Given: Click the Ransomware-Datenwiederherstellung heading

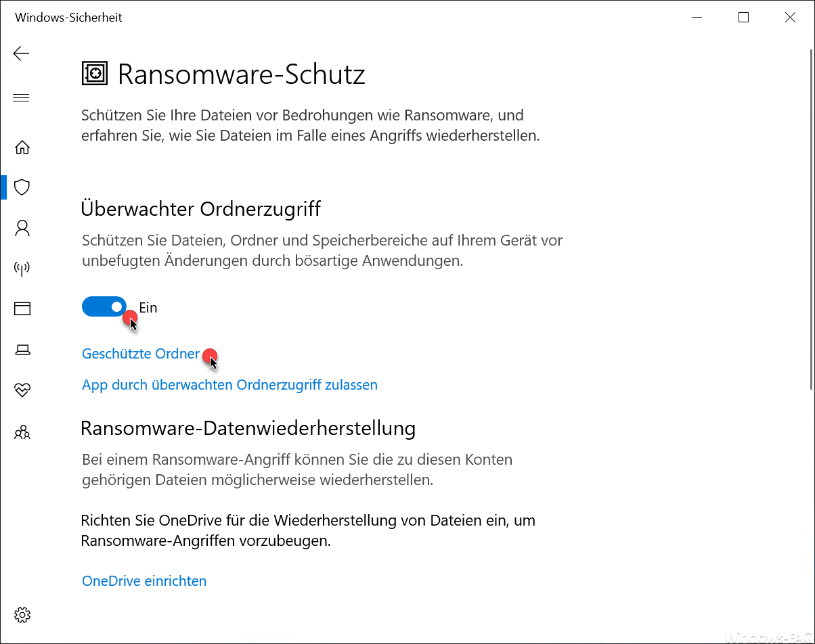Looking at the screenshot, I should tap(248, 428).
